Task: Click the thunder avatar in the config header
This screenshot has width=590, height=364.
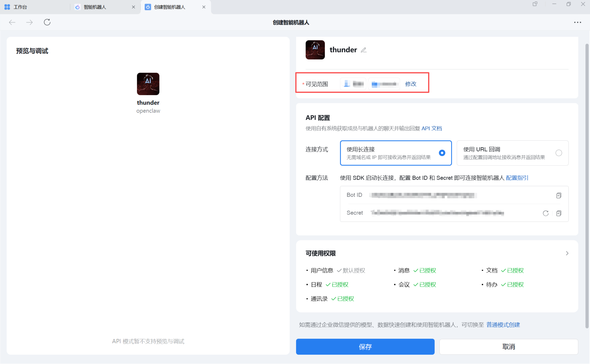Action: coord(315,50)
